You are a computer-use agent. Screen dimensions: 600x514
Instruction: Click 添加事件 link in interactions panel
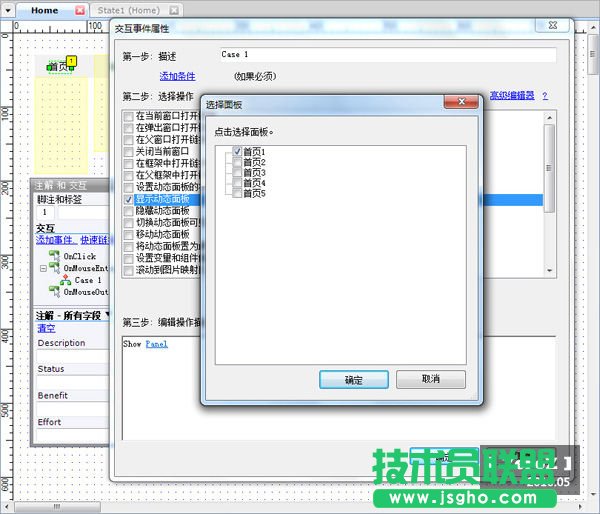click(x=56, y=240)
